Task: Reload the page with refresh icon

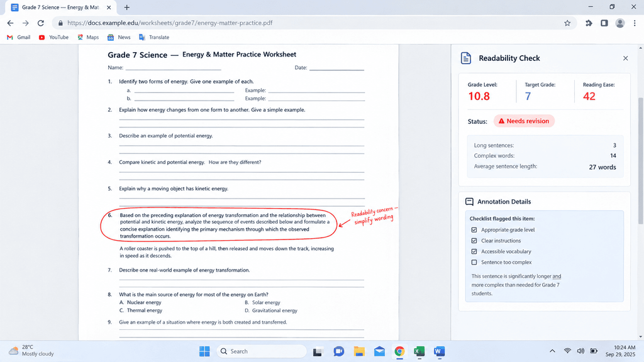Action: (41, 23)
